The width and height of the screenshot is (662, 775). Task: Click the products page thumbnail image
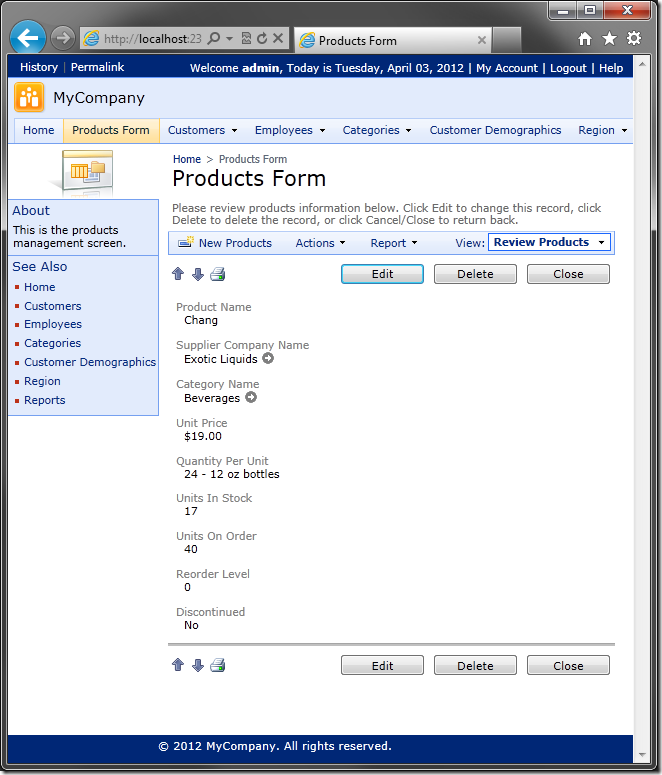87,172
